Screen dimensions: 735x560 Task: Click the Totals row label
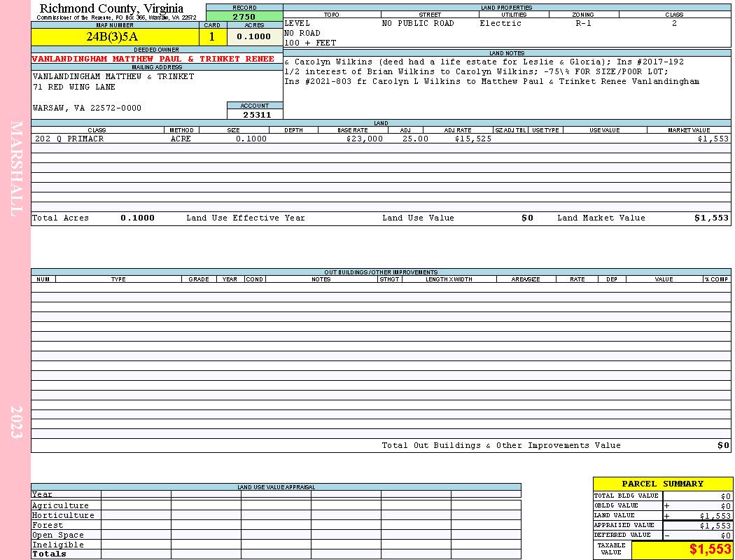[49, 554]
